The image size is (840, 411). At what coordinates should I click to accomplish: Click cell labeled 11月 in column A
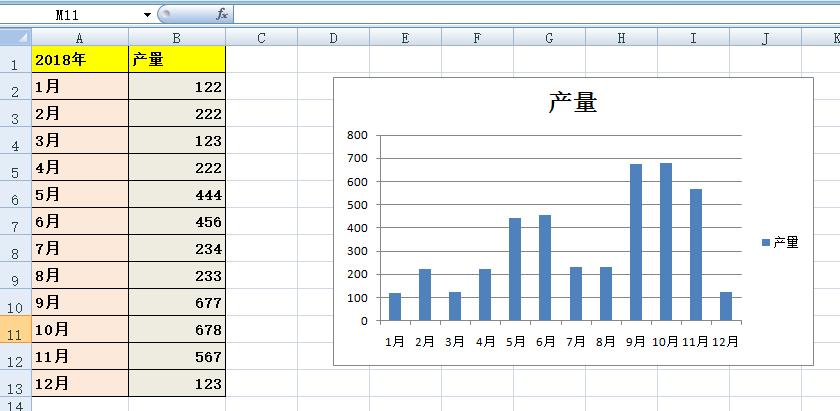tap(80, 356)
